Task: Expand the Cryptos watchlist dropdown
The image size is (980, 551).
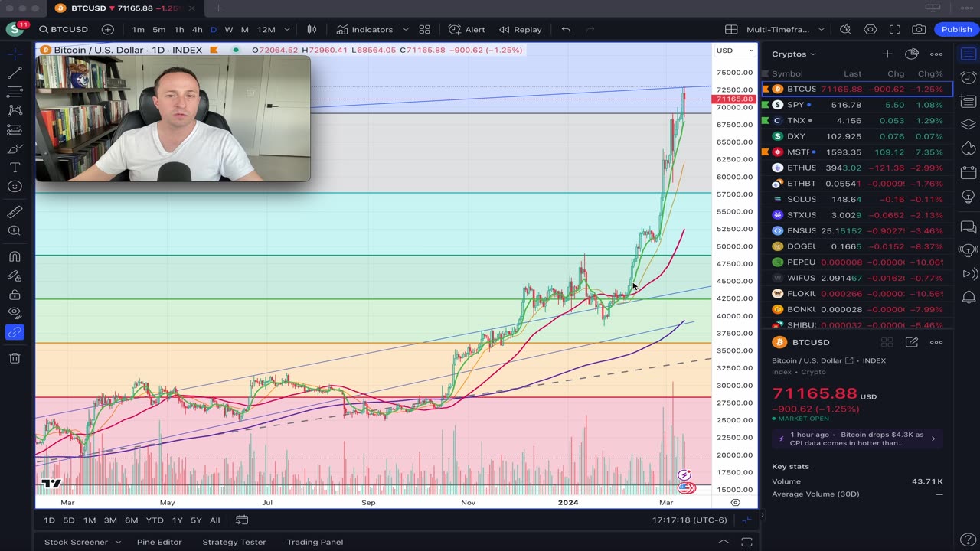Action: pyautogui.click(x=793, y=54)
